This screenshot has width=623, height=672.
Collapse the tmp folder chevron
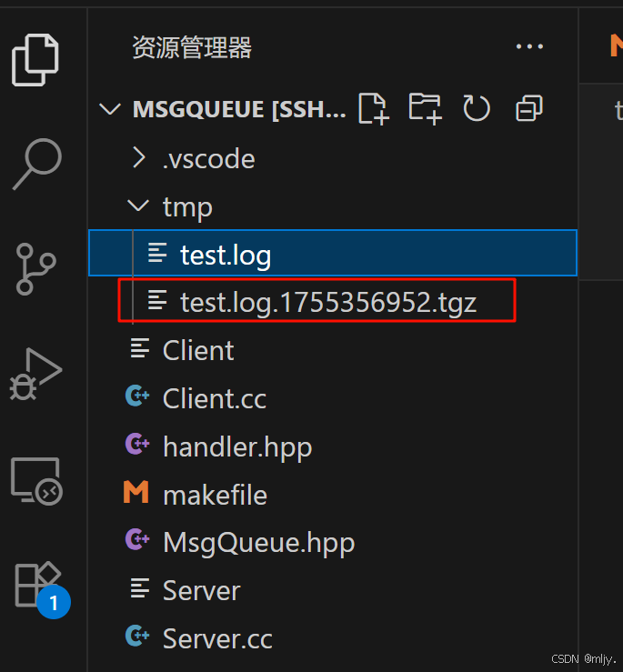138,206
